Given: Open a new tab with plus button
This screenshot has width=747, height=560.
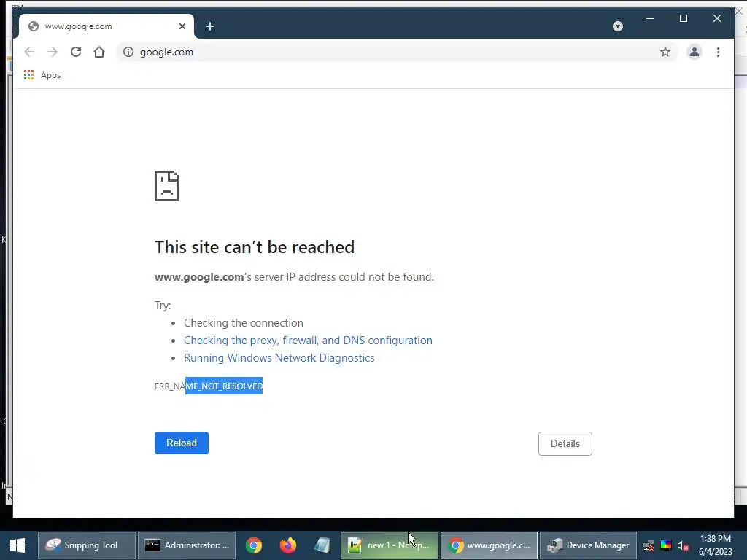Looking at the screenshot, I should pos(210,26).
